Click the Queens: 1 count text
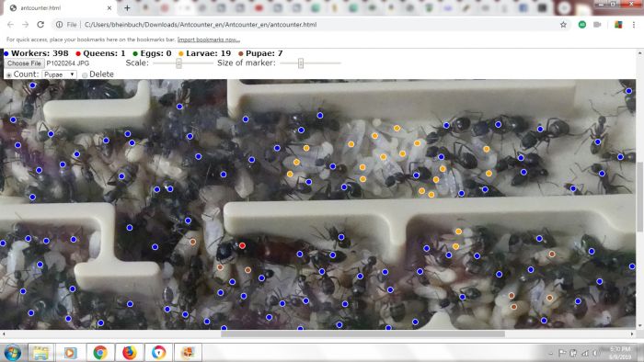This screenshot has height=362, width=644. [x=104, y=53]
